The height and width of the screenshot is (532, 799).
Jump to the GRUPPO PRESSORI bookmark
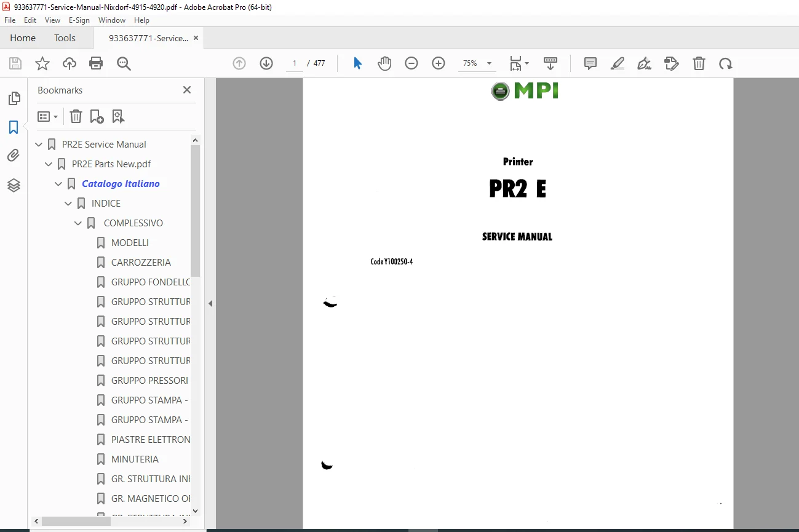pyautogui.click(x=149, y=381)
